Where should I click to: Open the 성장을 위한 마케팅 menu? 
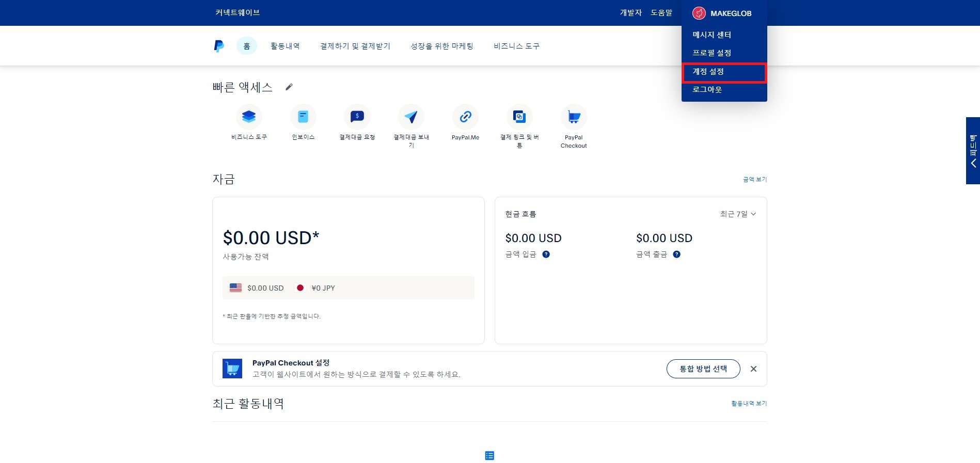point(442,46)
